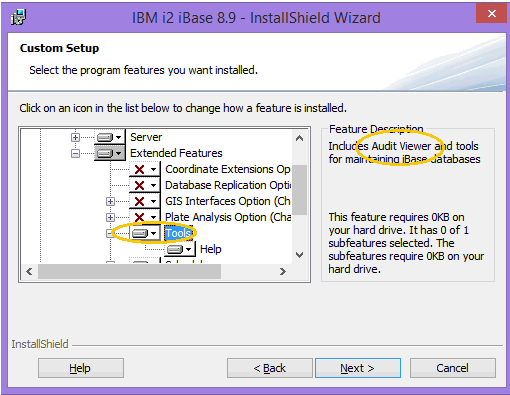510x395 pixels.
Task: Select the Extended Features tree item
Action: click(176, 153)
